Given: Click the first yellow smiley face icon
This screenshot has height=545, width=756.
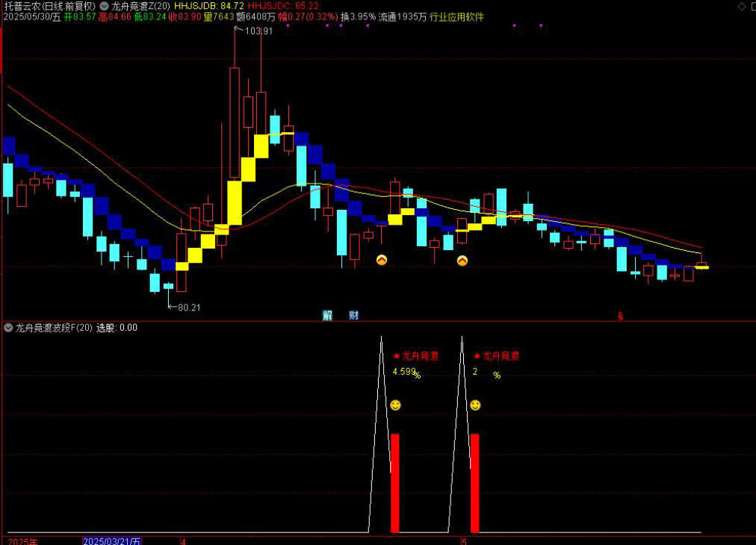Looking at the screenshot, I should coord(395,405).
